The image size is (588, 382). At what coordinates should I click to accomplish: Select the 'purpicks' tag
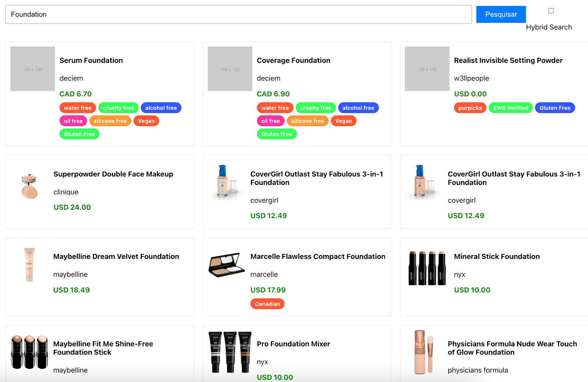(470, 108)
